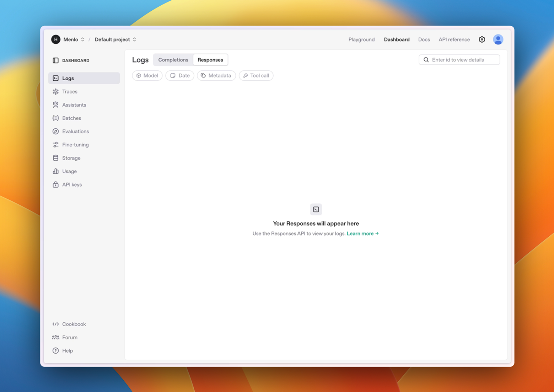
Task: Open the Storage label in sidebar
Action: 71,158
